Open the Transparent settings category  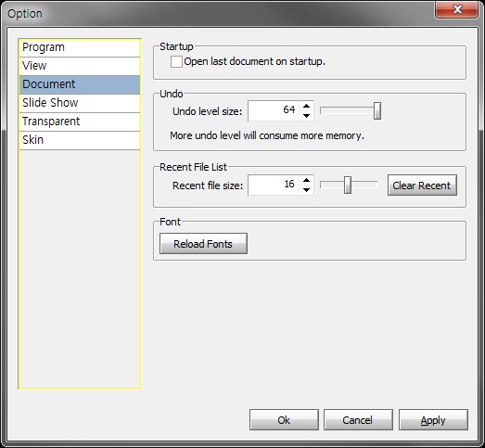[x=80, y=122]
